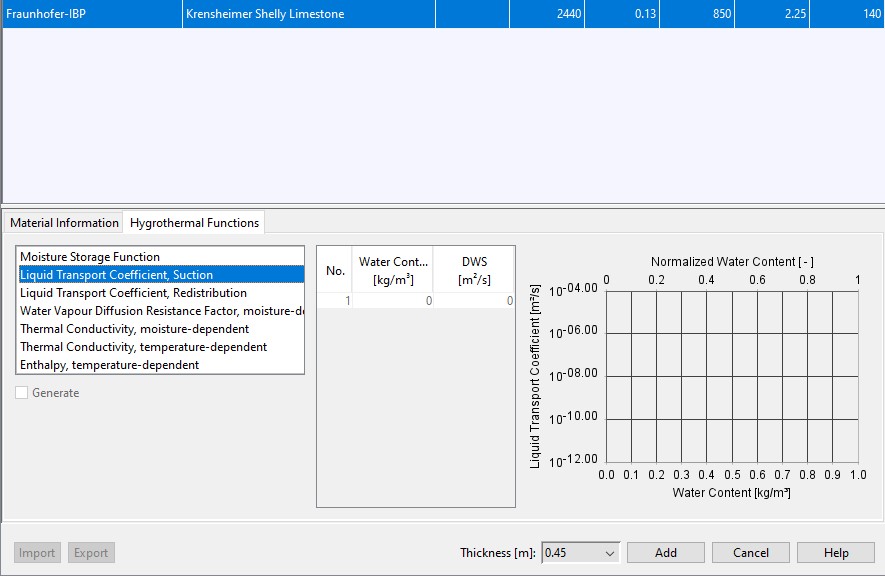Image resolution: width=885 pixels, height=577 pixels.
Task: Click the Cancel button
Action: click(x=751, y=553)
